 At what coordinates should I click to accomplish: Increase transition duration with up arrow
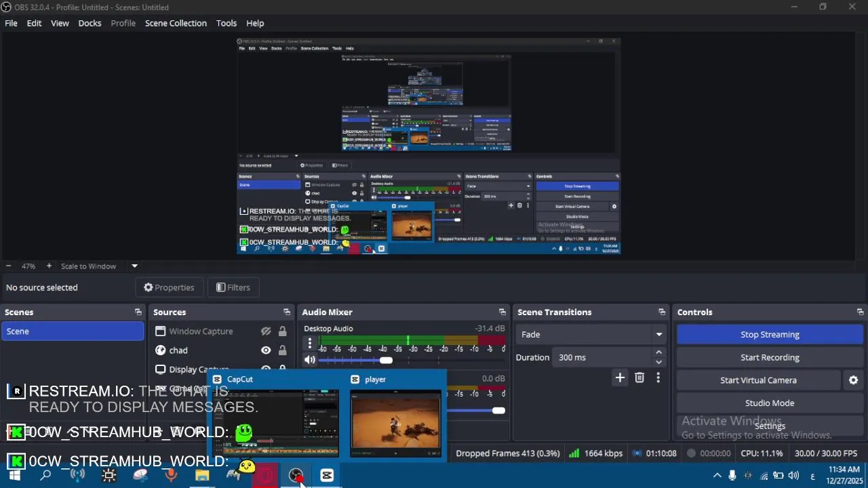click(658, 352)
